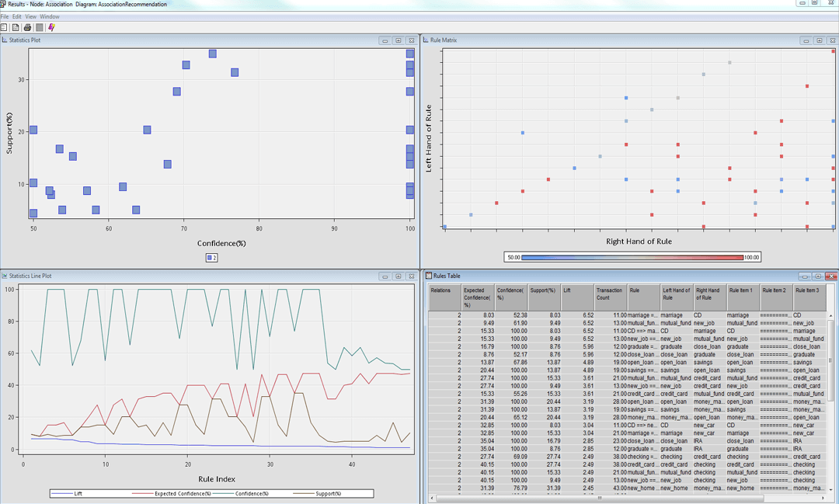The width and height of the screenshot is (839, 504).
Task: Close the Statistics Line Plot panel
Action: 412,276
